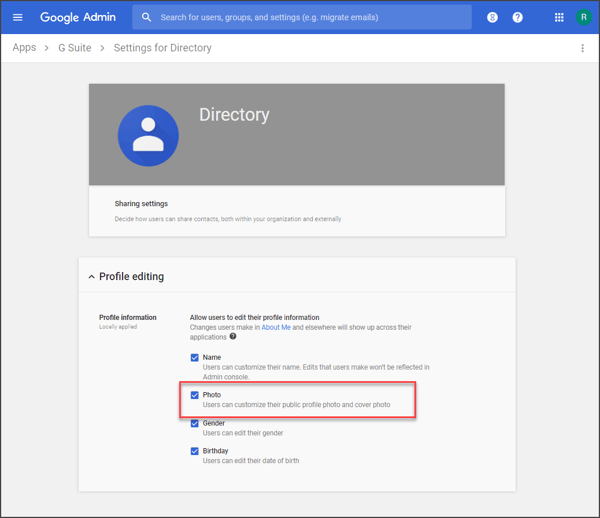Click Settings for Directory breadcrumb
The width and height of the screenshot is (600, 518).
click(x=163, y=48)
